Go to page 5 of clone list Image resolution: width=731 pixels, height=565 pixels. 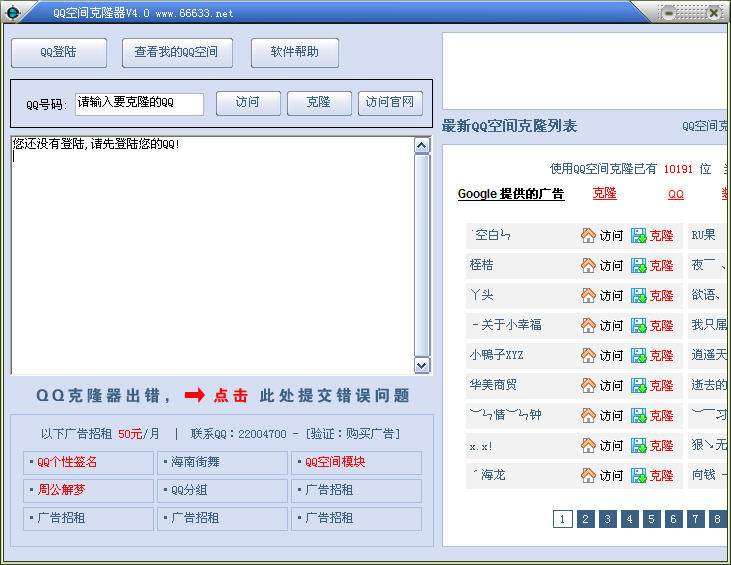tap(651, 519)
